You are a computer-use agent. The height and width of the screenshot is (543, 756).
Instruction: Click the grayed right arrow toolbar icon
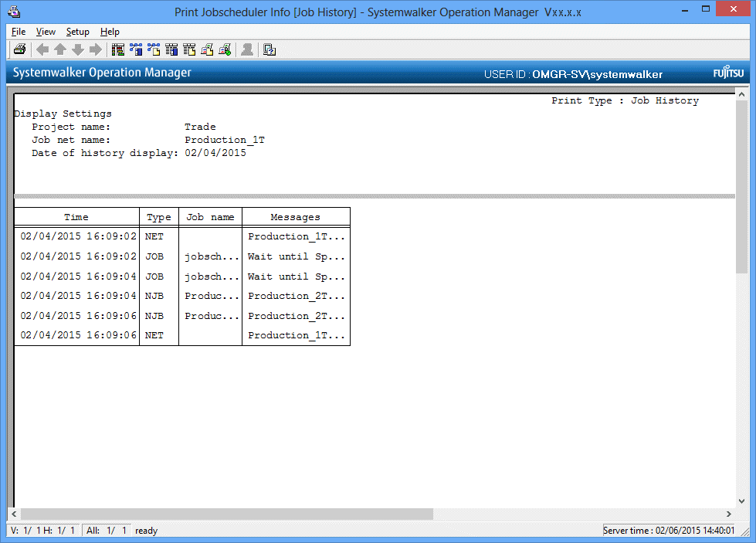click(x=96, y=50)
